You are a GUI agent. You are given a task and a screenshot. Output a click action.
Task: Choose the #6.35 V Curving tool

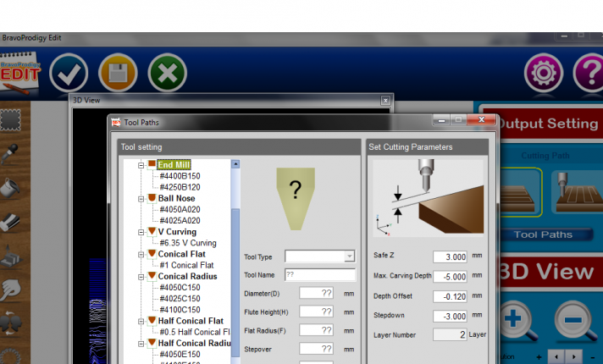187,243
